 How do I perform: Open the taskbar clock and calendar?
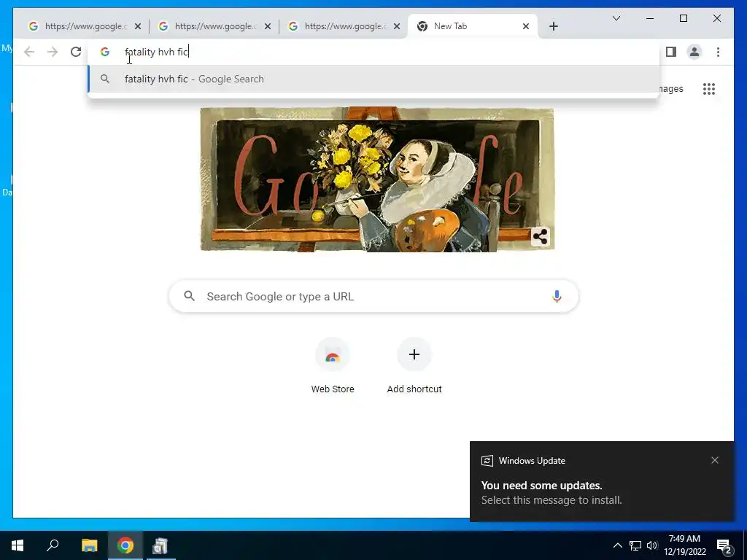pos(684,545)
